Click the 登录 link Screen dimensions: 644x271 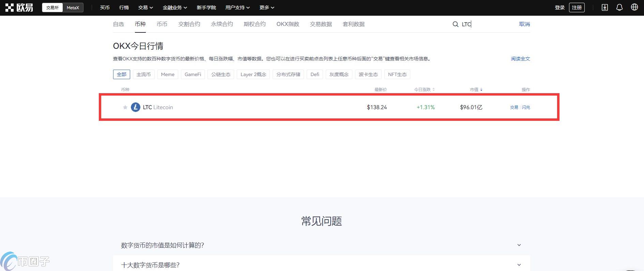point(560,8)
